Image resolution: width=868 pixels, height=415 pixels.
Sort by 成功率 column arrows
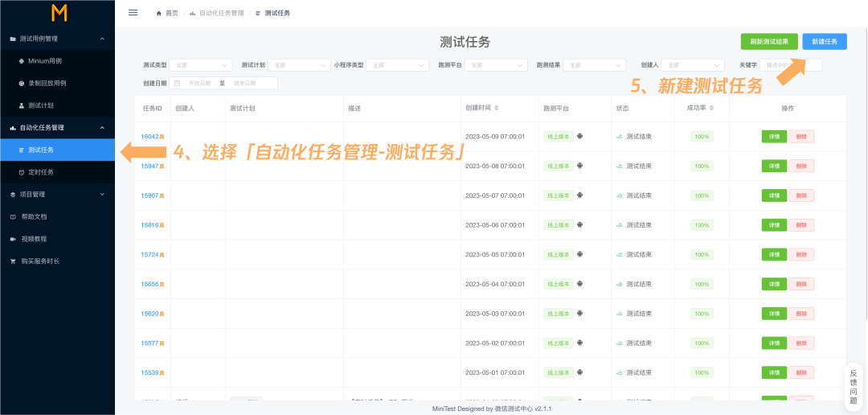coord(711,108)
